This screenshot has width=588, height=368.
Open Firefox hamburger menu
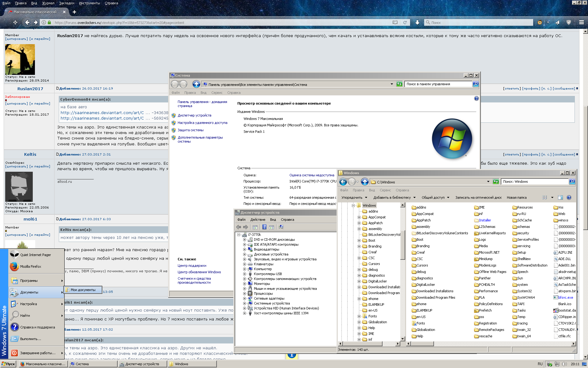coord(581,22)
